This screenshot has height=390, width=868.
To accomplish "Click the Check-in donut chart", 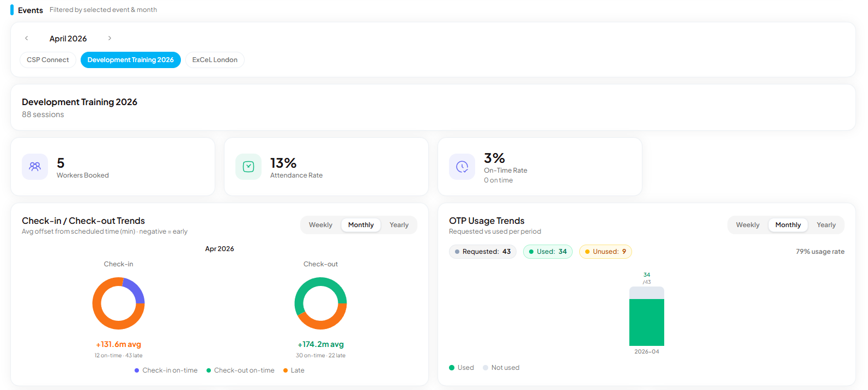I will [118, 303].
